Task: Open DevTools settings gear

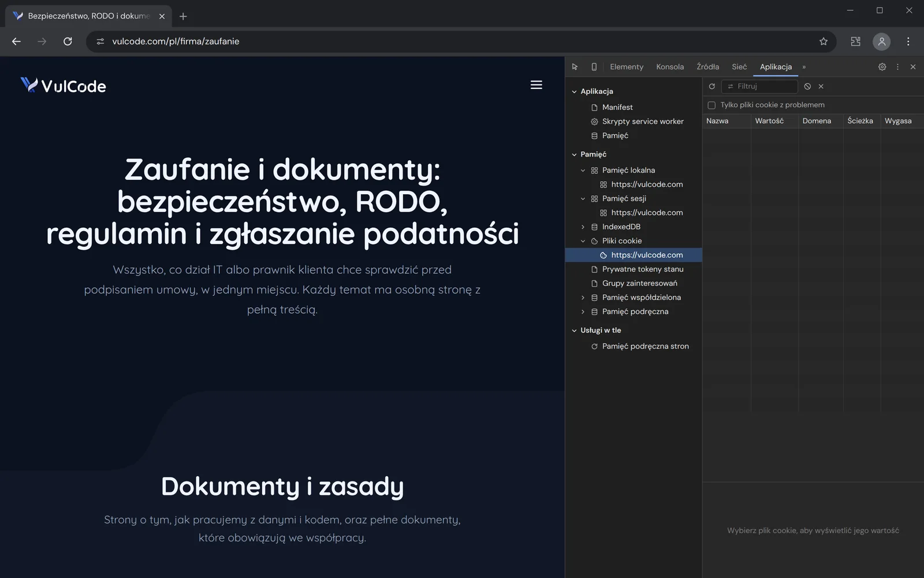Action: [x=882, y=67]
